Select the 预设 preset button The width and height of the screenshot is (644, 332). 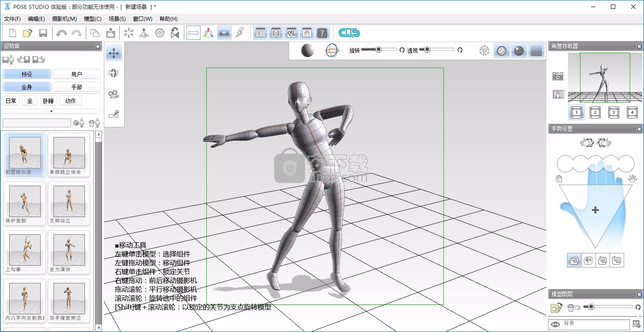point(27,74)
